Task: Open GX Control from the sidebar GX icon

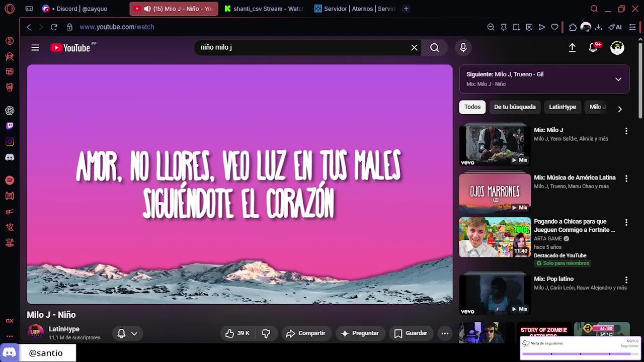Action: click(10, 321)
